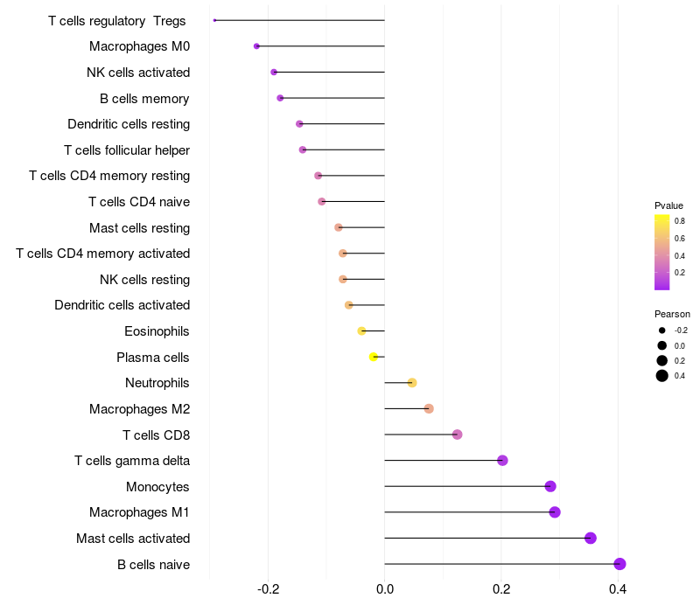Click the Pearson 0.4 legend circle

662,376
